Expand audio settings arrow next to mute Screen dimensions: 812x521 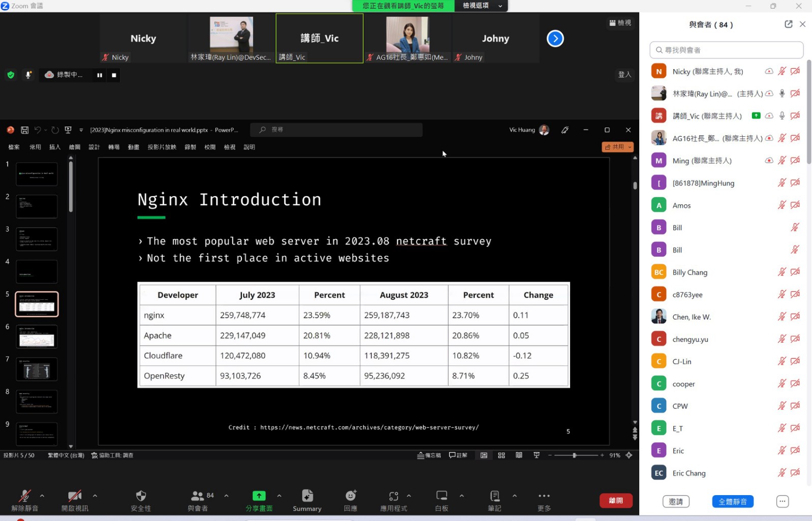tap(42, 496)
